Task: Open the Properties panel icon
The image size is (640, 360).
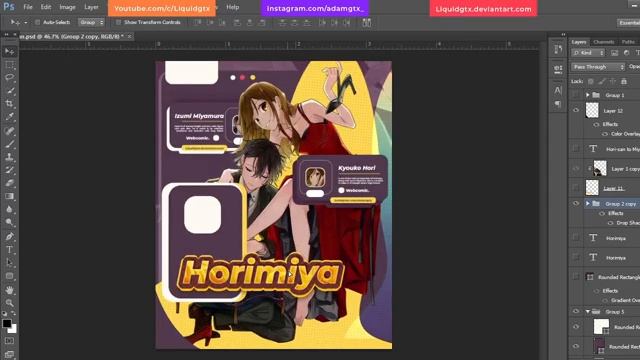Action: pos(558,69)
